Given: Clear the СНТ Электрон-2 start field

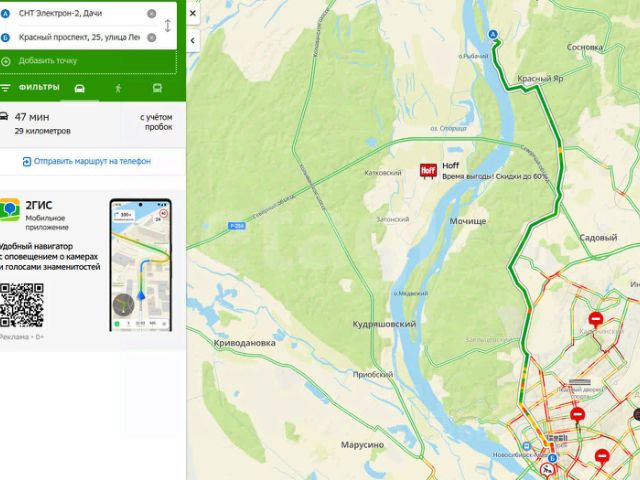Looking at the screenshot, I should pyautogui.click(x=151, y=14).
